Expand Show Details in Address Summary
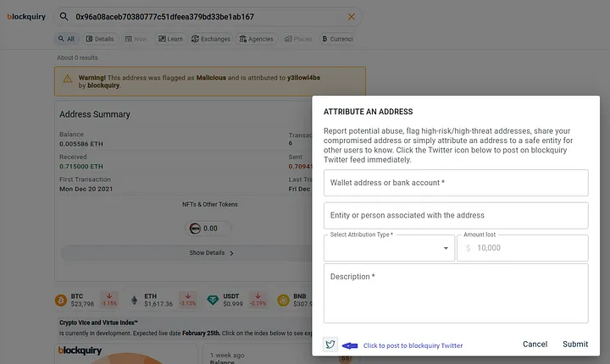Viewport: 610px width, 364px height. 211,253
